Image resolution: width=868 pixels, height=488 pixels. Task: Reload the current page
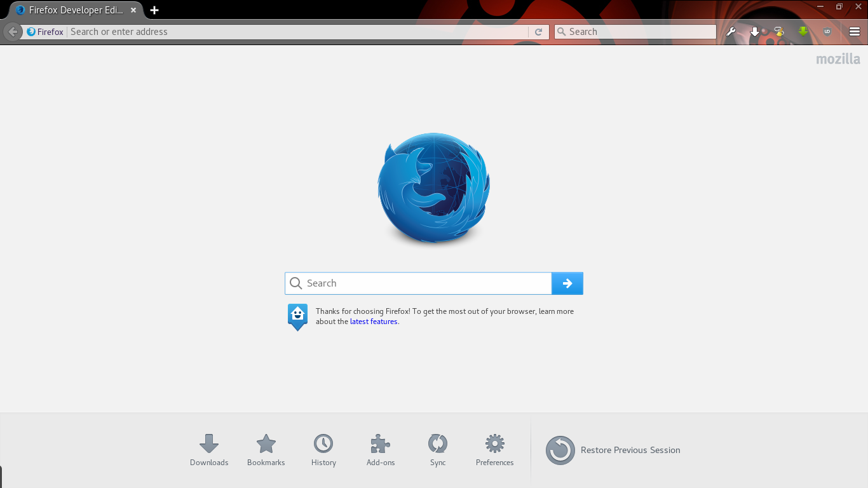coord(538,32)
